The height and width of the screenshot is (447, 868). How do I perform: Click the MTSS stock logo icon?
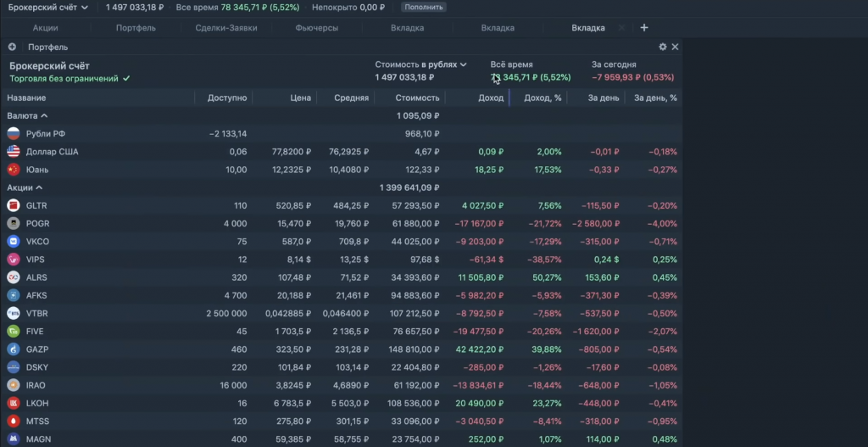point(14,421)
